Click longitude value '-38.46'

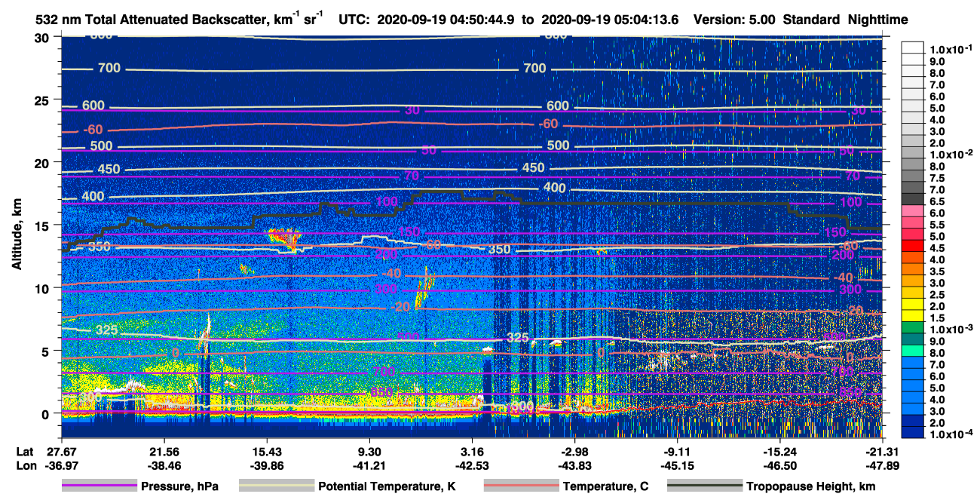pos(164,465)
